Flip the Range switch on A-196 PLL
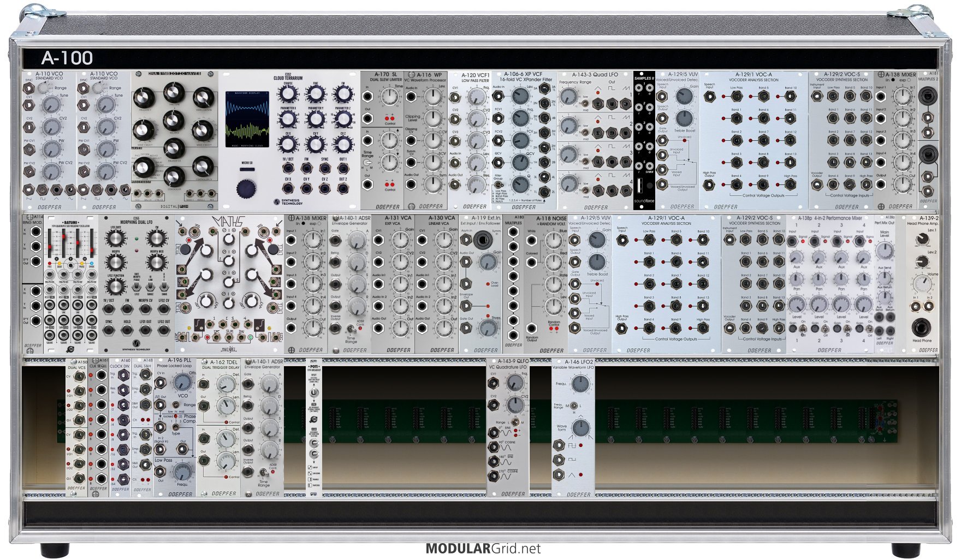The image size is (967, 560). point(176,405)
